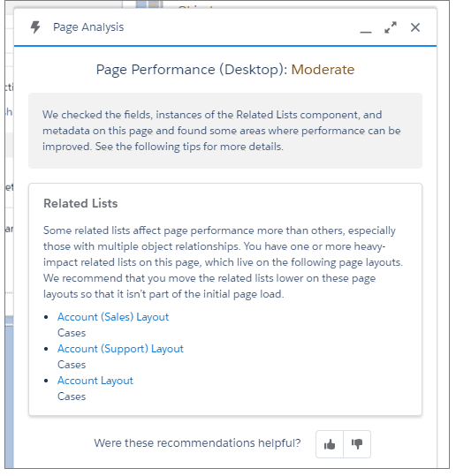The image size is (456, 476).
Task: Minimize the Page Analysis panel
Action: [x=366, y=28]
